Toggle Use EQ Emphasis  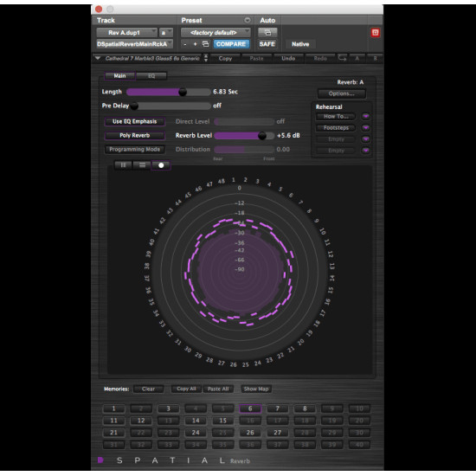[x=135, y=121]
